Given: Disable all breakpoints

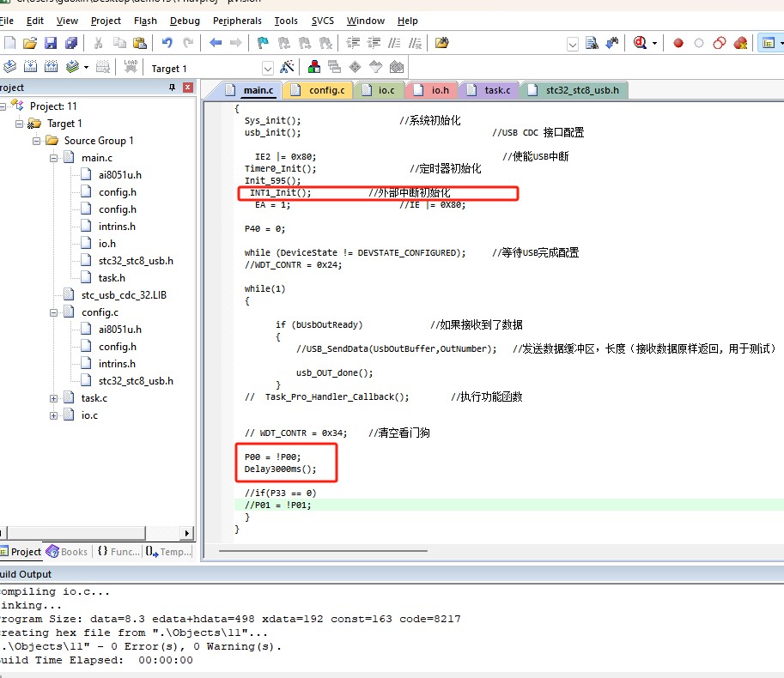Looking at the screenshot, I should click(720, 43).
